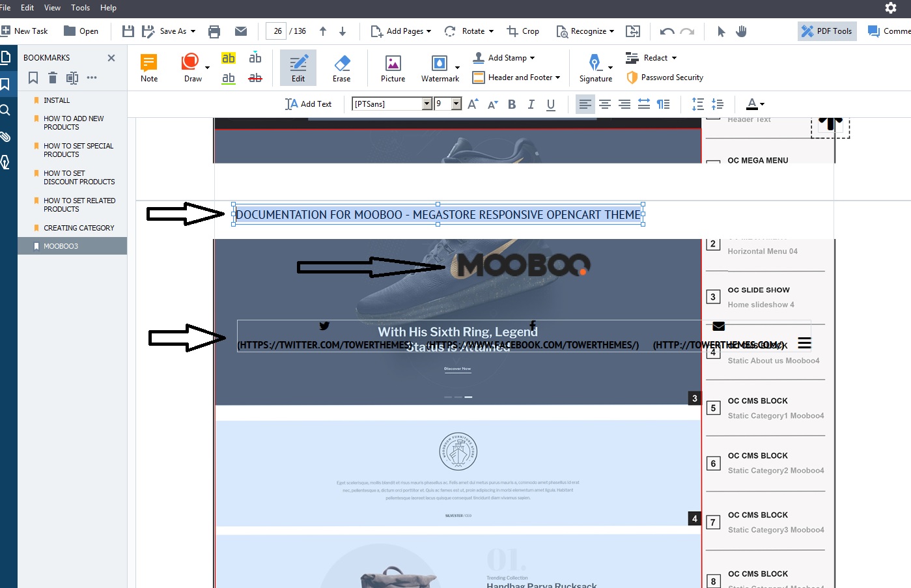Click the Crop tool
The image size is (911, 588).
(x=524, y=31)
